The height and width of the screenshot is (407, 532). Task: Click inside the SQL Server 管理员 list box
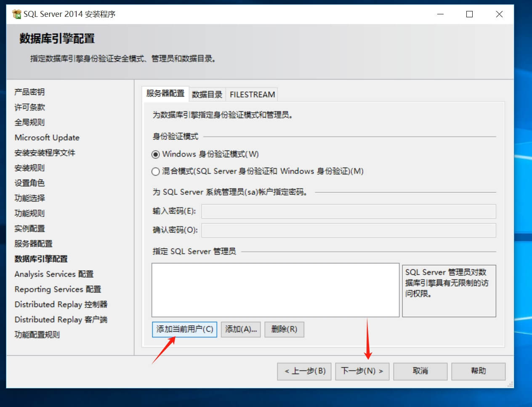(x=275, y=290)
